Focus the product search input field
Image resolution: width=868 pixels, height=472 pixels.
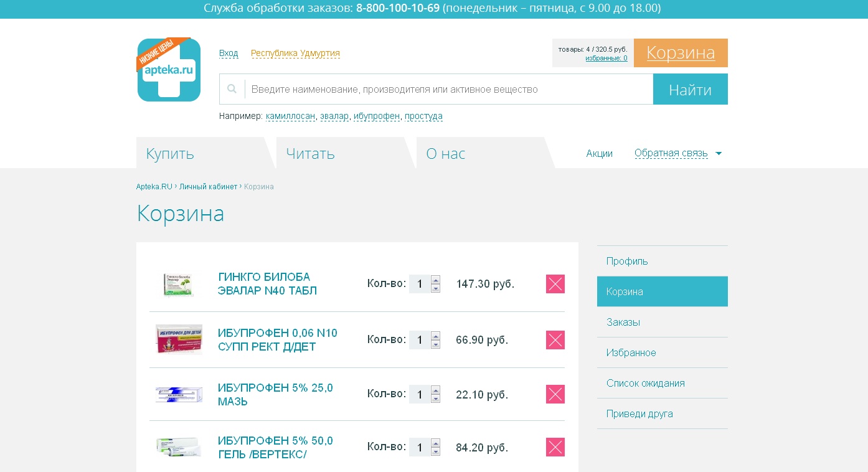point(448,89)
